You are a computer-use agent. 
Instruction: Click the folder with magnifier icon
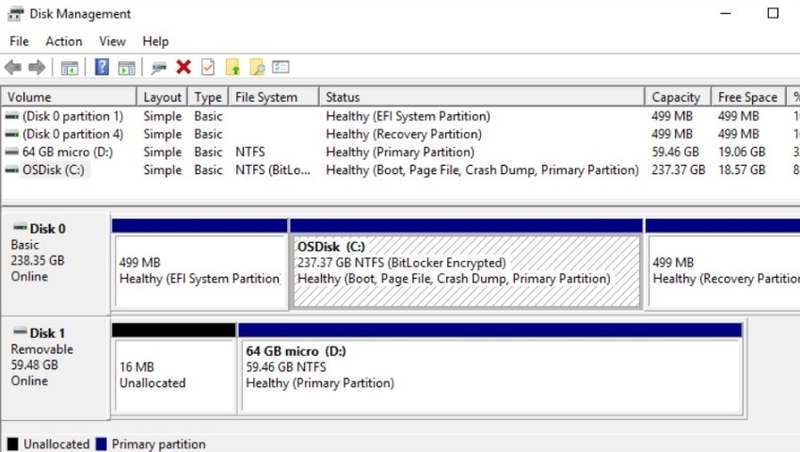click(x=257, y=67)
